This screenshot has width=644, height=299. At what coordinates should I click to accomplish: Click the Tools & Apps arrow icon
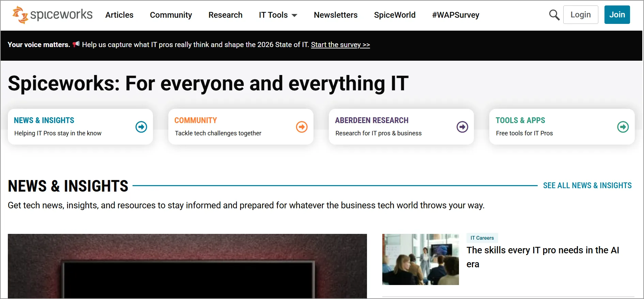(x=623, y=127)
